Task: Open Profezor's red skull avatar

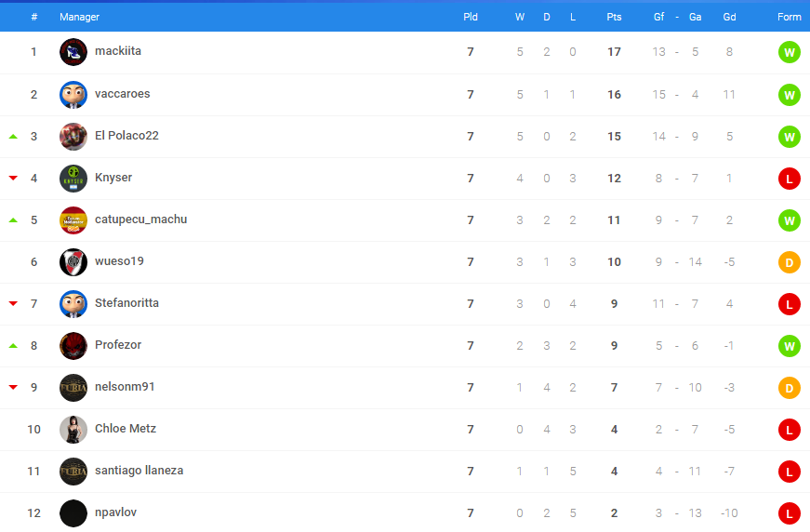Action: [73, 346]
